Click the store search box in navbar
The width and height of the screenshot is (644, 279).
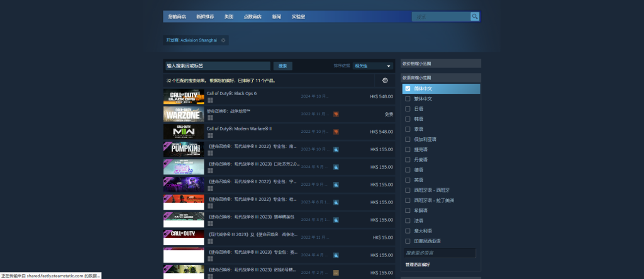click(441, 16)
